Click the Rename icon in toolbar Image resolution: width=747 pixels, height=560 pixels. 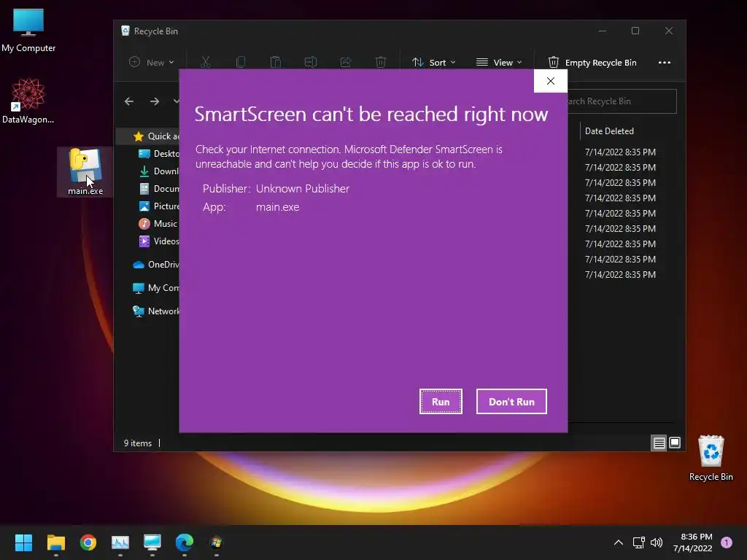(x=311, y=63)
